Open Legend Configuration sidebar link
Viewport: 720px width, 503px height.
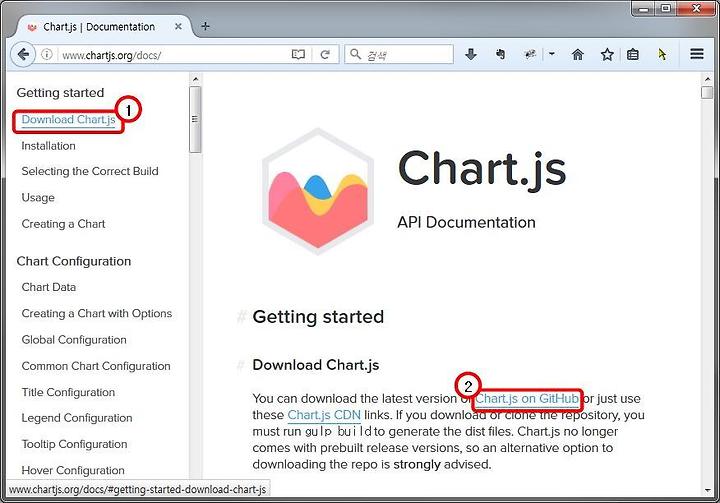(77, 418)
